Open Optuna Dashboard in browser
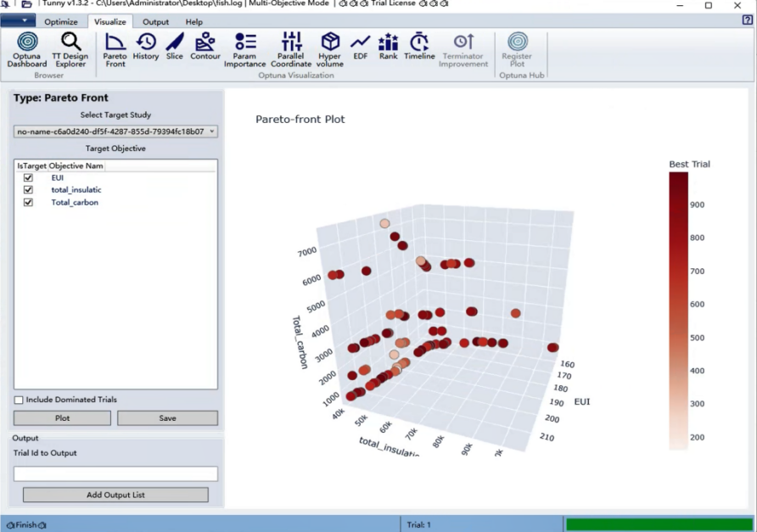Viewport: 757px width, 532px height. 27,49
